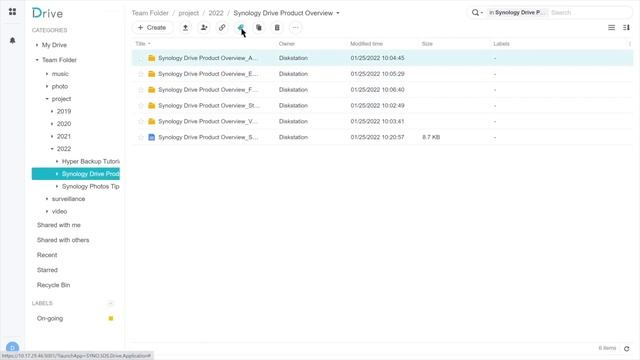The image size is (640, 360).
Task: Sort by the Size column header
Action: coord(427,44)
